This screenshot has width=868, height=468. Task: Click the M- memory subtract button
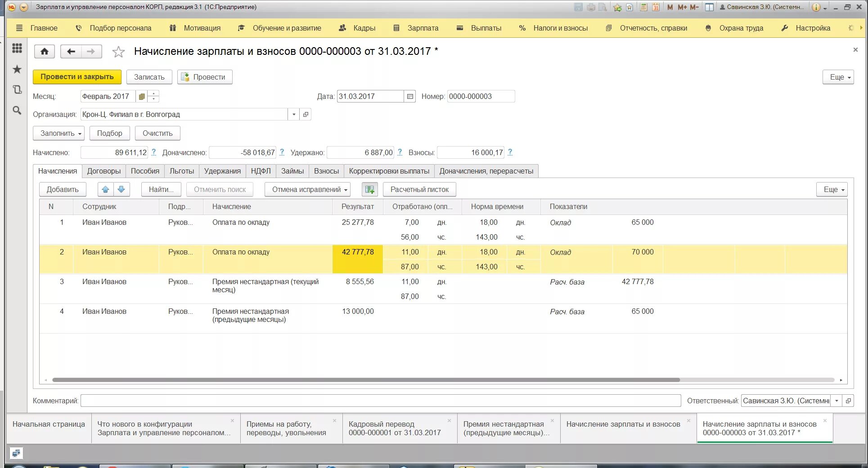[x=694, y=7]
